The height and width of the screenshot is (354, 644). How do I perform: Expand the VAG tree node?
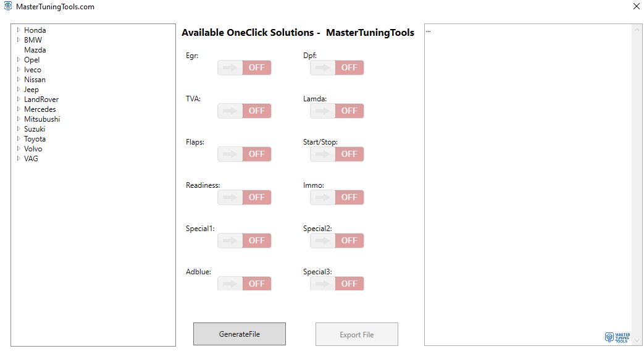click(x=19, y=158)
